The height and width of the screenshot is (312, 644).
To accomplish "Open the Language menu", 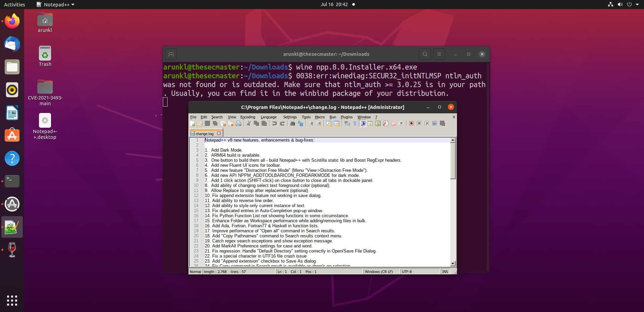I will [x=269, y=117].
